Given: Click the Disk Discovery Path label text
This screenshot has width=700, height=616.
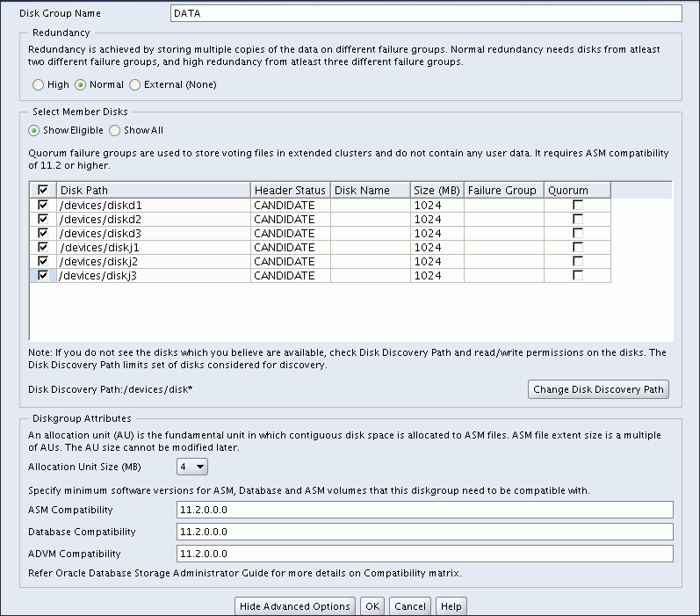Looking at the screenshot, I should [111, 389].
